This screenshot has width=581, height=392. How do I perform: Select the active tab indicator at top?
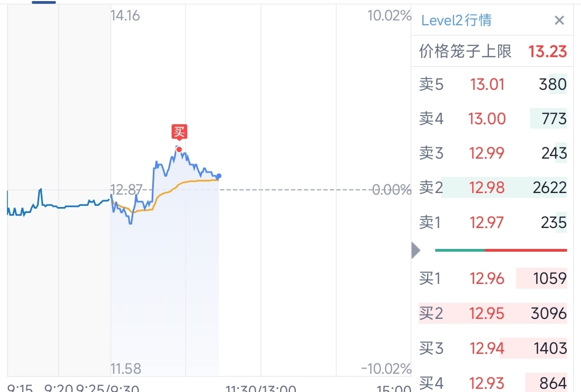coord(44,2)
